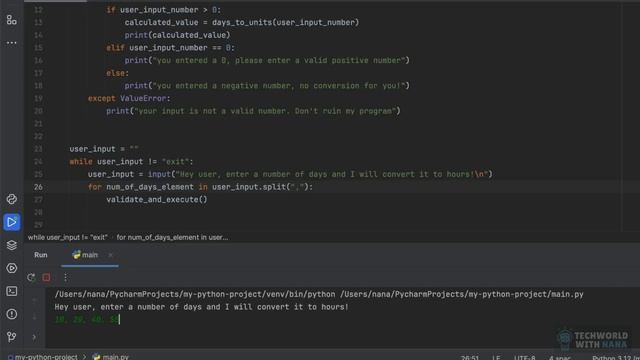Image resolution: width=640 pixels, height=360 pixels.
Task: Click in the console input line
Action: 87,320
